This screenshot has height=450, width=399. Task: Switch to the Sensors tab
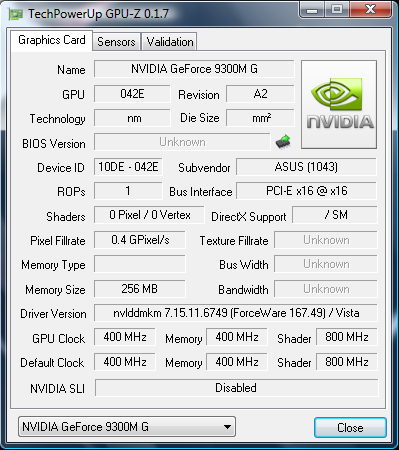coord(116,42)
